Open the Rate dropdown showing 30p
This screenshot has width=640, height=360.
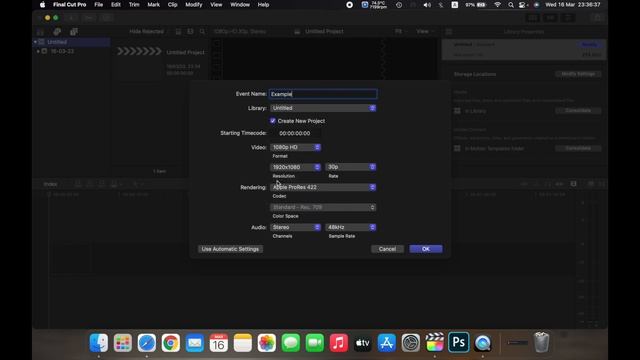(x=351, y=167)
